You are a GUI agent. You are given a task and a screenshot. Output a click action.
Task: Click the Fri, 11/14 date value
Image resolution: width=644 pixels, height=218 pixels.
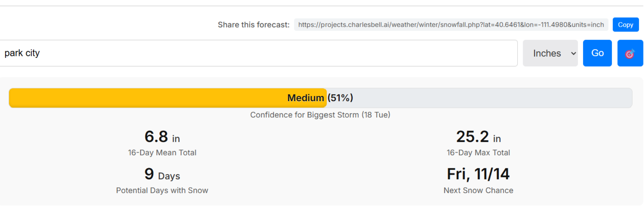tap(478, 174)
